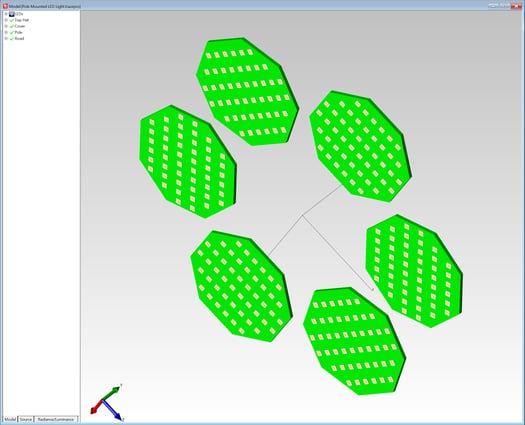Screen dimensions: 525x425
Task: Select the Pole label in tree
Action: (18, 32)
